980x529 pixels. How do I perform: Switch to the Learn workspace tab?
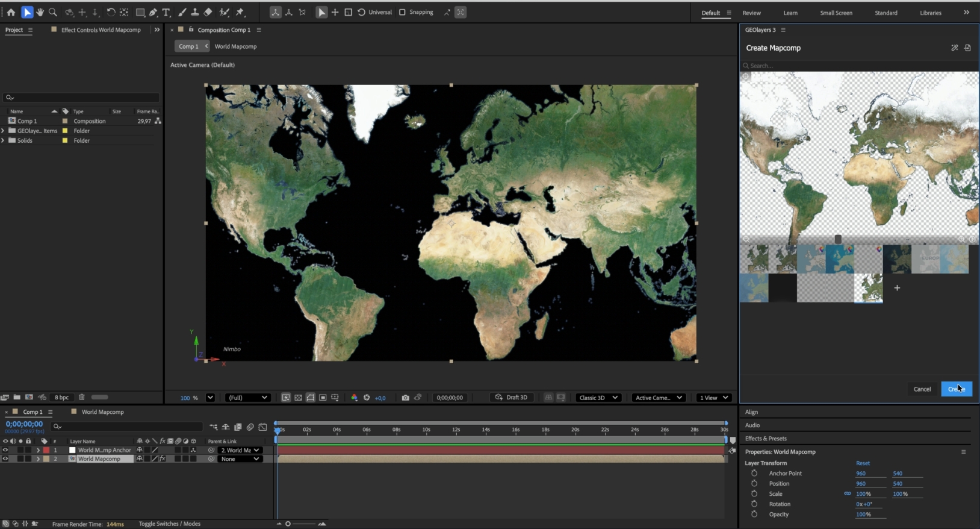[x=790, y=13]
